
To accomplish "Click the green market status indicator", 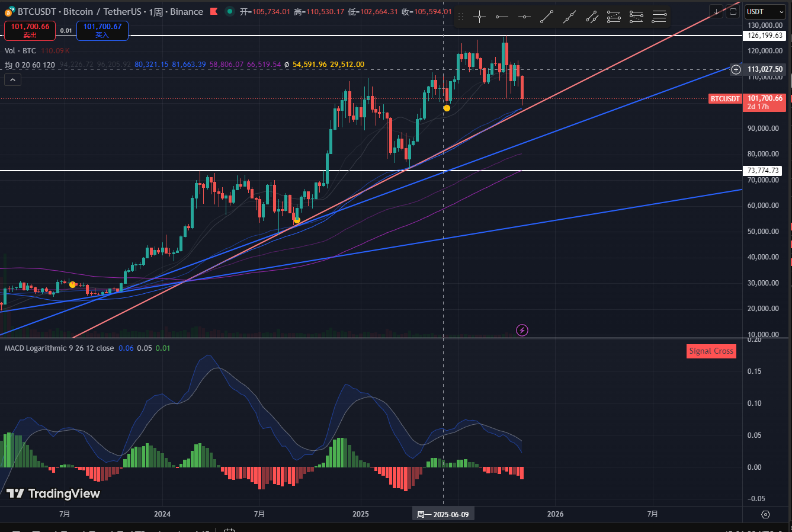I will tap(229, 11).
